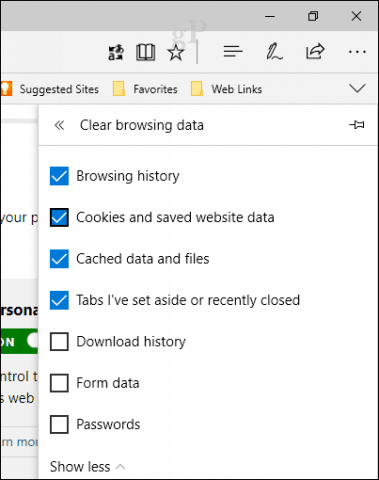Viewport: 379px width, 480px height.
Task: Open Web Notes pen icon
Action: 274,52
